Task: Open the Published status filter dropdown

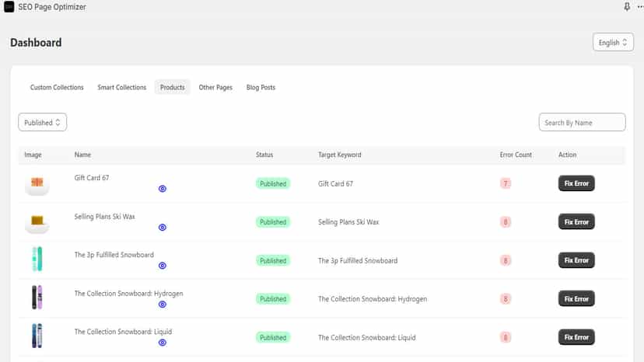Action: pos(42,122)
